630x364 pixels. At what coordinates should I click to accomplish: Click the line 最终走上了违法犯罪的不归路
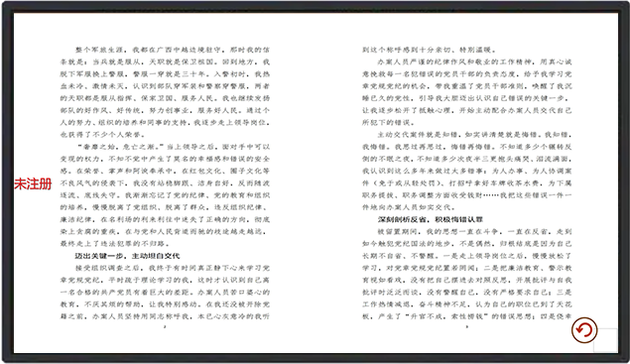pos(115,243)
